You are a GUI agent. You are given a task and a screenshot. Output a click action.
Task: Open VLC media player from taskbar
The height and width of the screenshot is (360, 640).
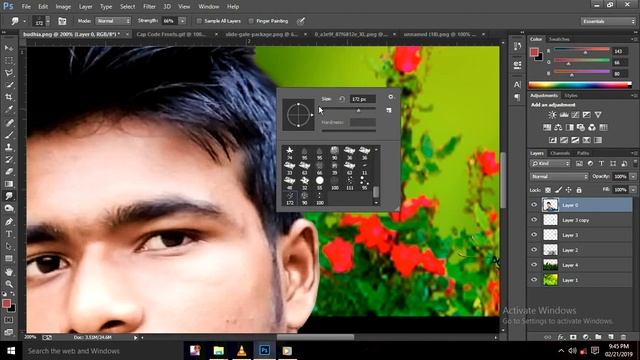click(242, 350)
